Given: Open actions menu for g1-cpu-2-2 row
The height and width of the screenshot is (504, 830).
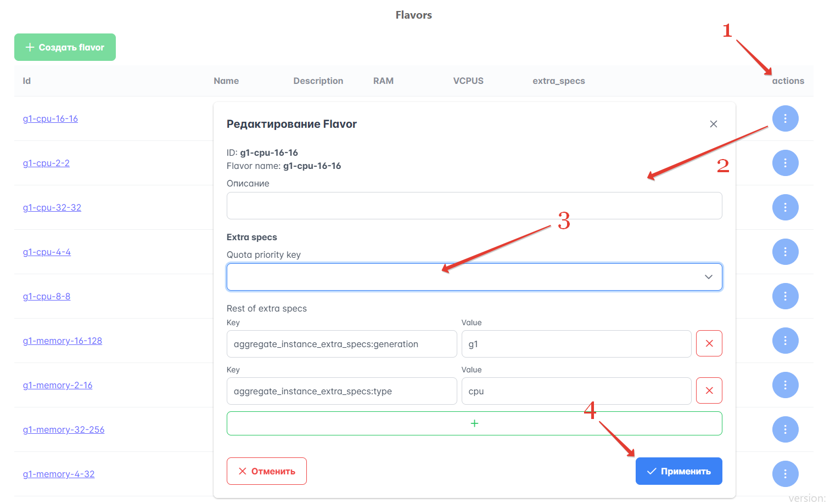Looking at the screenshot, I should point(785,163).
